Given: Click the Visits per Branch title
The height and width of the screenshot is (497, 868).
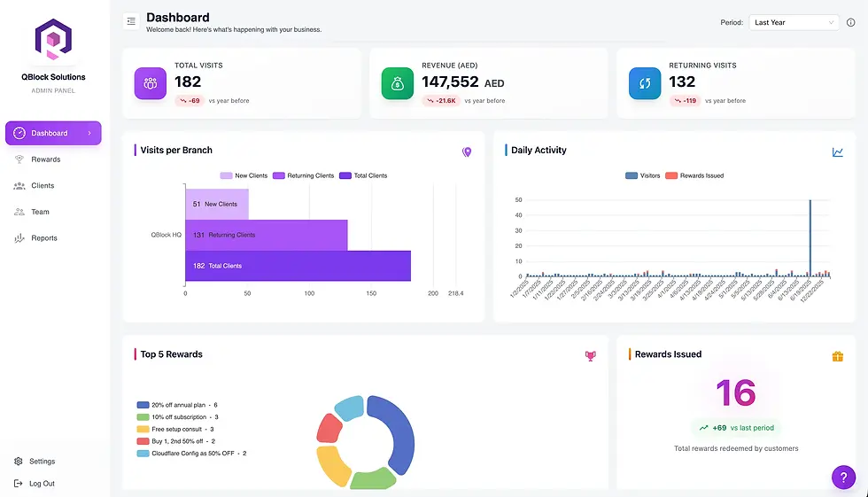Looking at the screenshot, I should pos(176,150).
